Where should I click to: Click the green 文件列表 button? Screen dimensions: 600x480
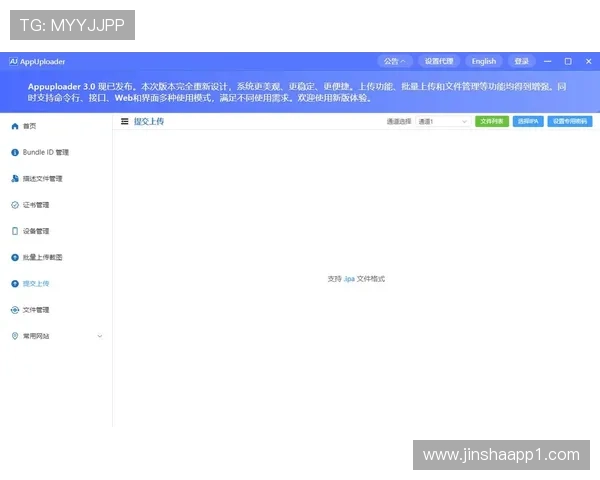tap(492, 121)
